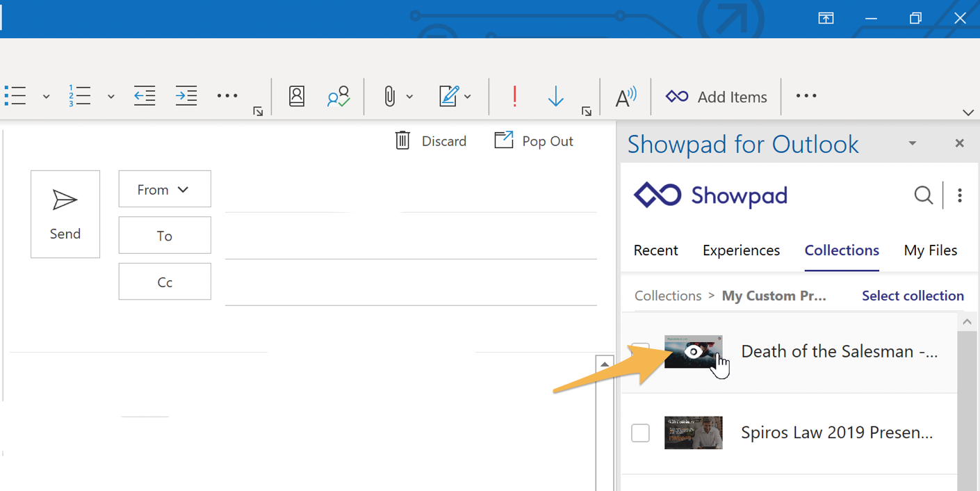Open the ribbon overflow ellipsis menu
Viewport: 980px width, 491px height.
(806, 96)
